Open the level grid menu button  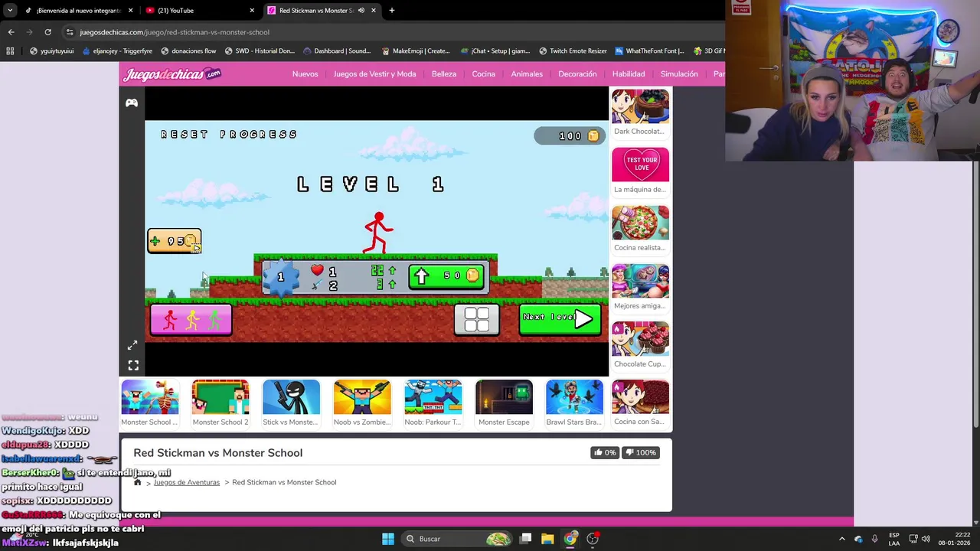[477, 320]
